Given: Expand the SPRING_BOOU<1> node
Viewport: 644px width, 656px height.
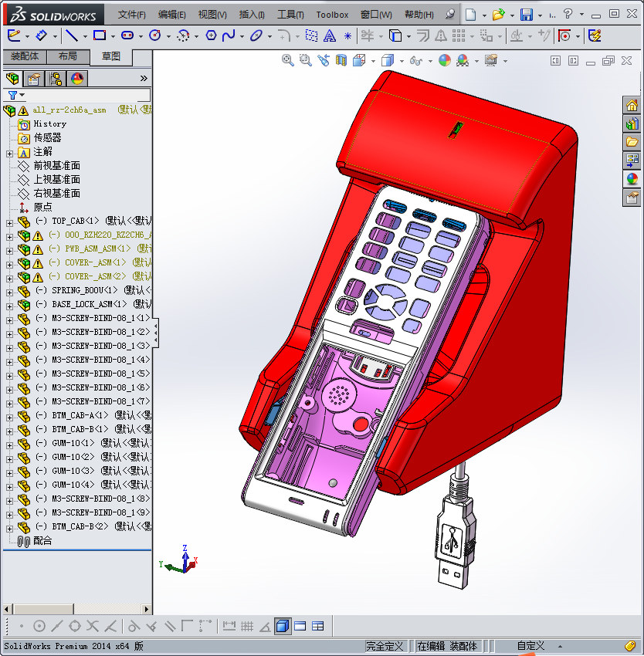Looking at the screenshot, I should (x=9, y=292).
